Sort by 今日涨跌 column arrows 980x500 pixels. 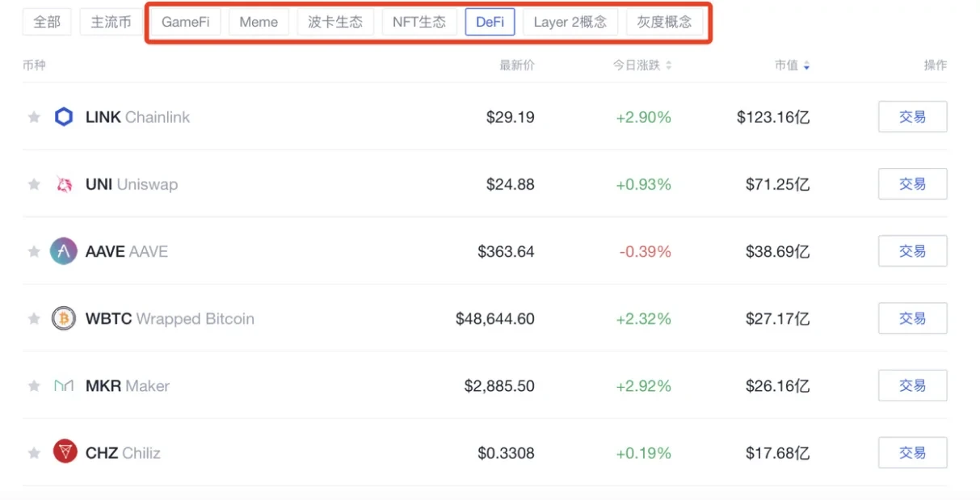coord(669,65)
